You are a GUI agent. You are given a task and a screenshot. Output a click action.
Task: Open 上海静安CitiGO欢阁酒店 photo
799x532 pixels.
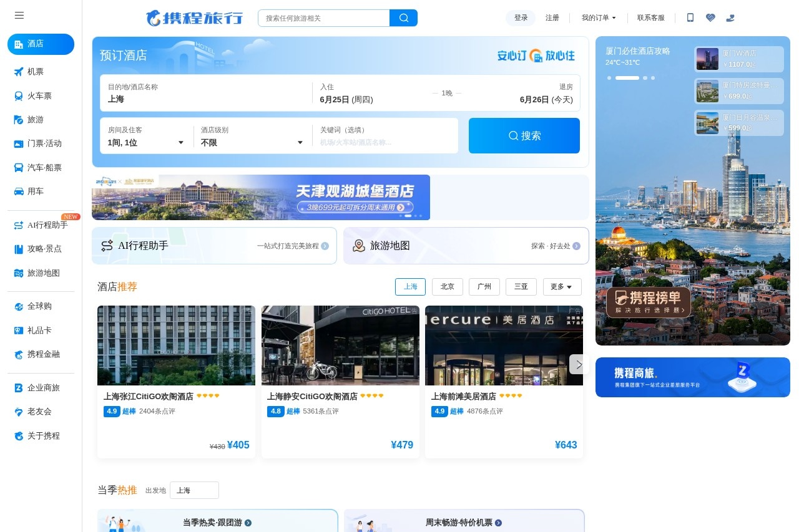tap(340, 346)
